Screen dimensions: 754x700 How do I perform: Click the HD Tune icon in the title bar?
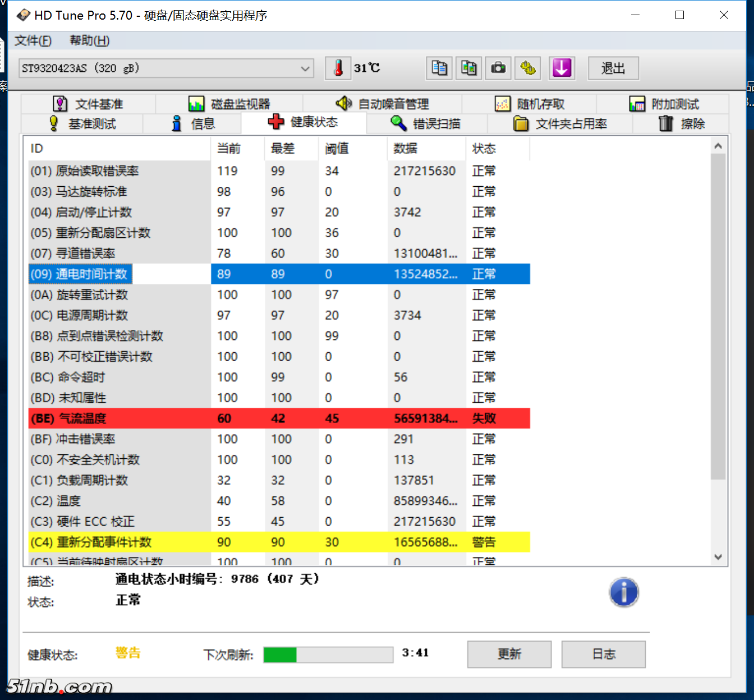(x=22, y=15)
